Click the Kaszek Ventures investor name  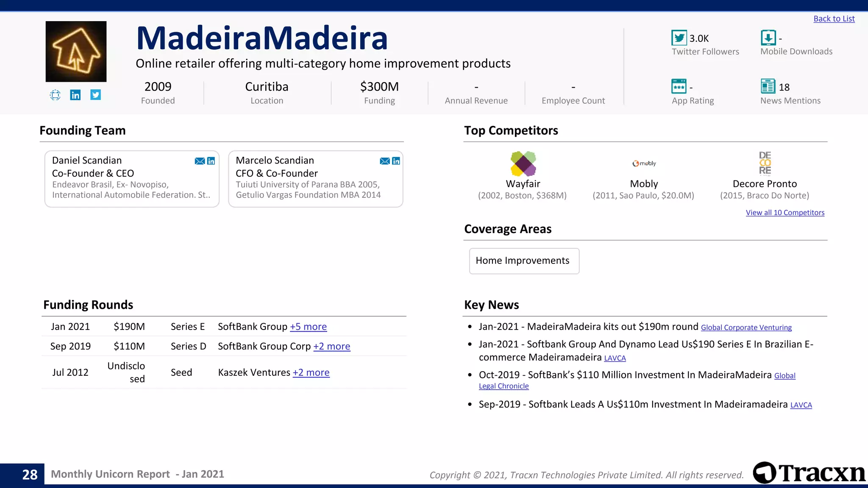pyautogui.click(x=254, y=372)
